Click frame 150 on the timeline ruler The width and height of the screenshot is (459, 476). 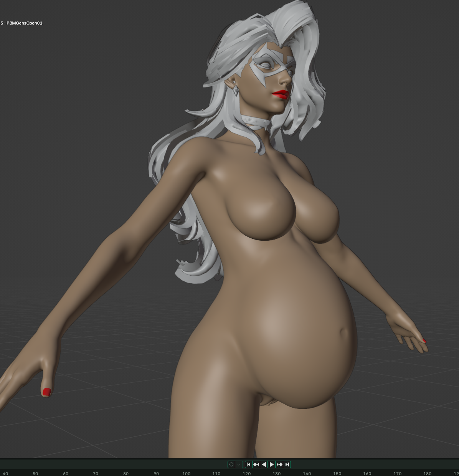[x=337, y=473]
